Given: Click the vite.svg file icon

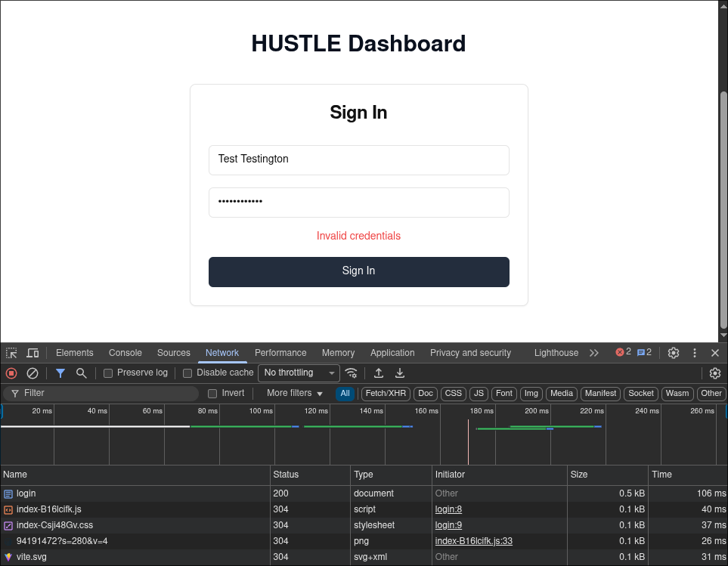Looking at the screenshot, I should pos(8,557).
